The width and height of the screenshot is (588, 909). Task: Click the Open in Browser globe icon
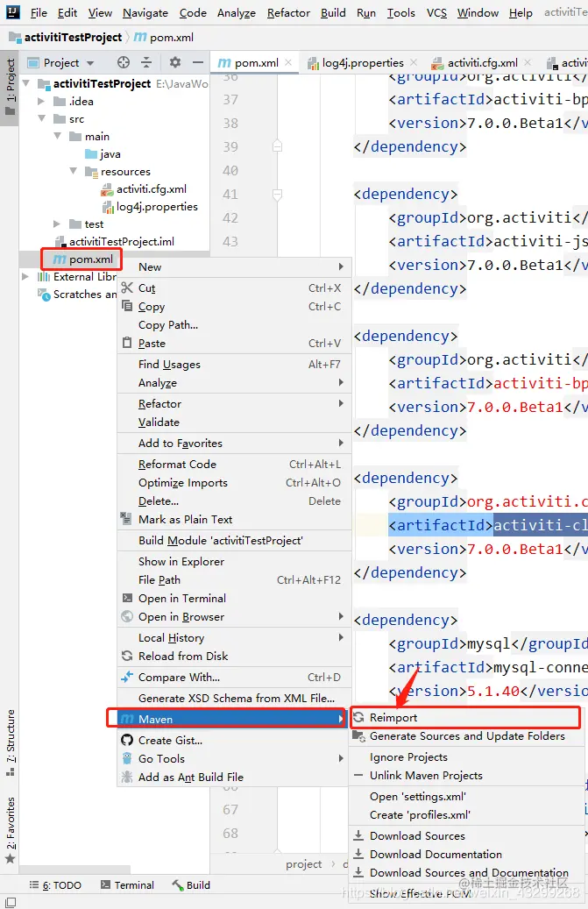tap(127, 616)
